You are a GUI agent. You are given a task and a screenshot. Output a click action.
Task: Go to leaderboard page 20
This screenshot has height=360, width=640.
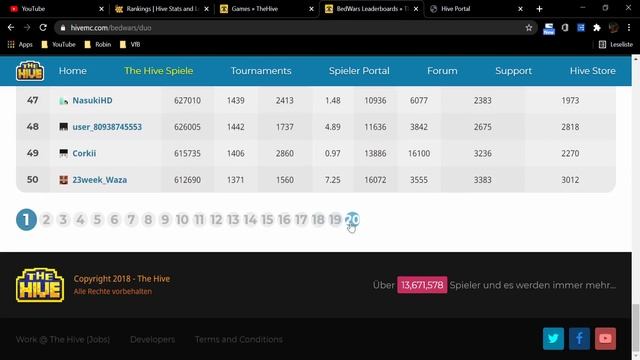(x=352, y=220)
